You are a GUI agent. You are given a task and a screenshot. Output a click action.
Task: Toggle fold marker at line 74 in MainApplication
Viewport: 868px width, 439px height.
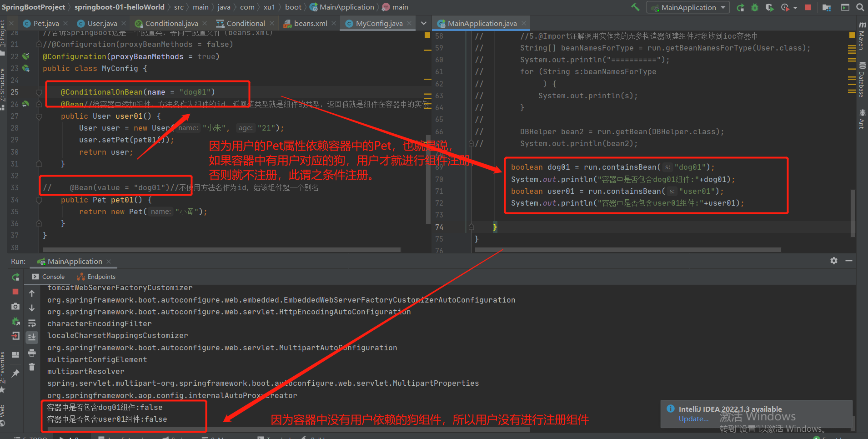pos(472,227)
